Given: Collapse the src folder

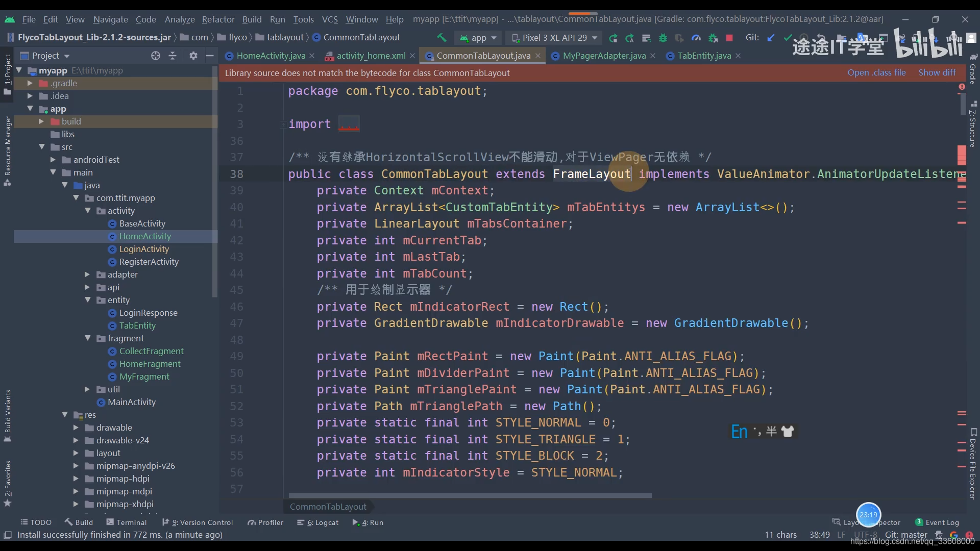Looking at the screenshot, I should coord(41,147).
